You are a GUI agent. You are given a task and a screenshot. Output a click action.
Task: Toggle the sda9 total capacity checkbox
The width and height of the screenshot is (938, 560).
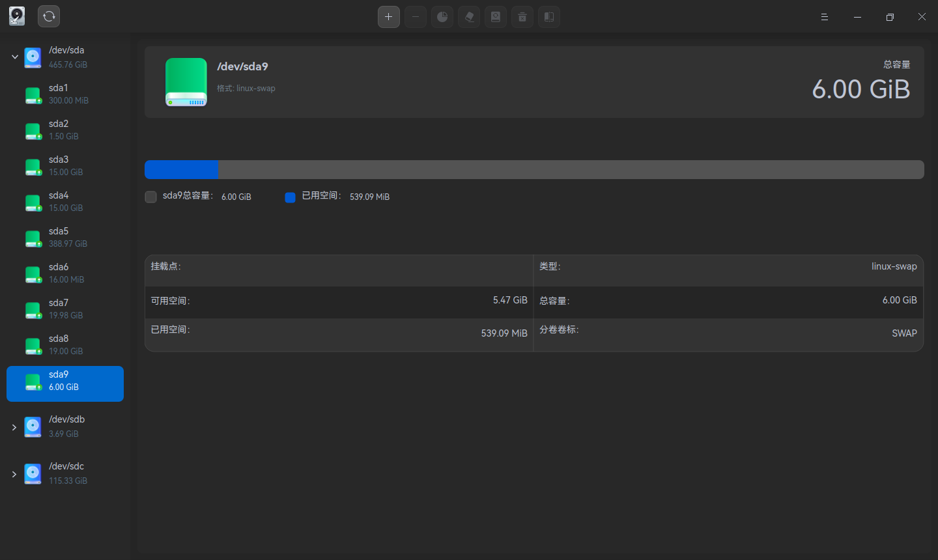click(x=150, y=197)
